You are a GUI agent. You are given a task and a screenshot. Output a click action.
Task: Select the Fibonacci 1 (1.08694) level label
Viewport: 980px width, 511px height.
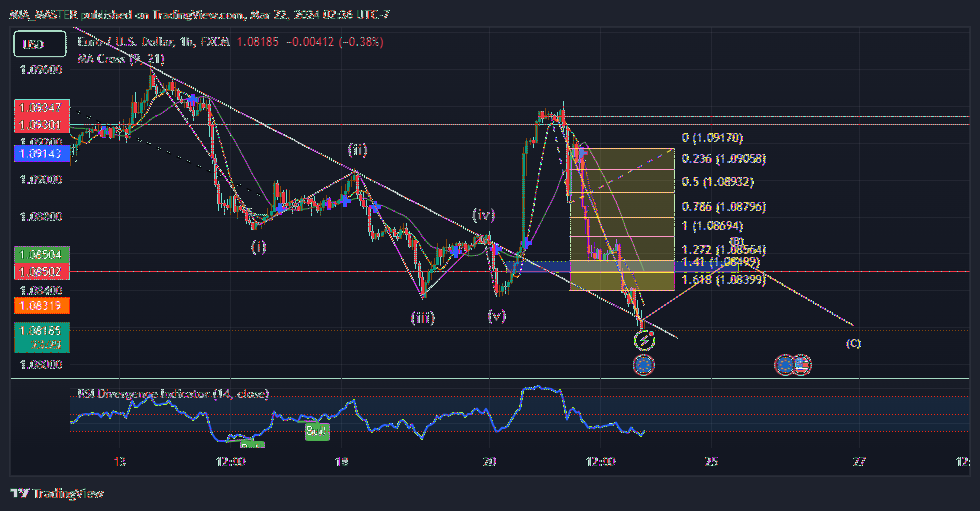point(712,226)
